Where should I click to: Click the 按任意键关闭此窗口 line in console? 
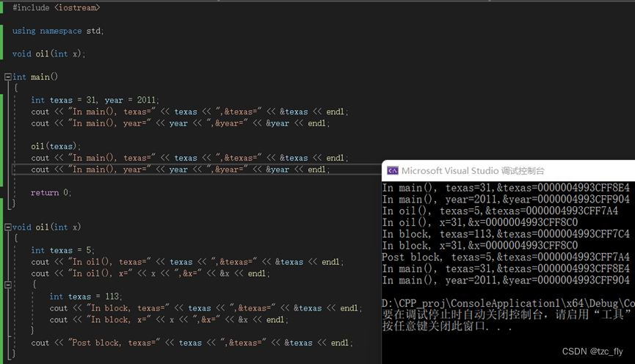[x=447, y=327]
